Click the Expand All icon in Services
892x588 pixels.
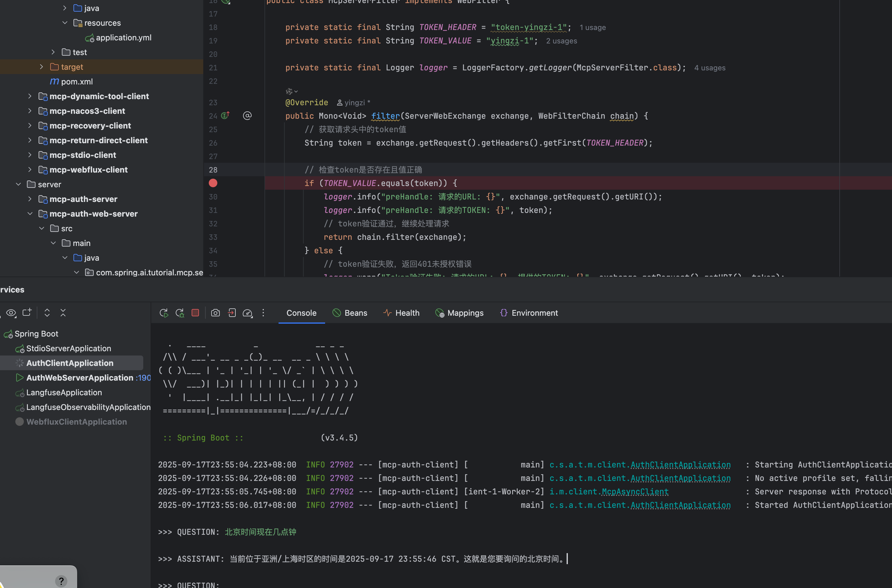coord(47,312)
